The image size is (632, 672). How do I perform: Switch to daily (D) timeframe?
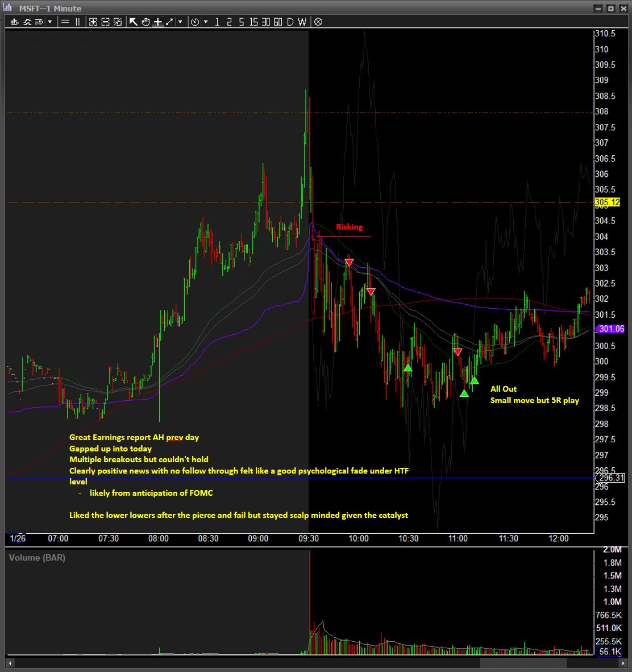tap(290, 22)
